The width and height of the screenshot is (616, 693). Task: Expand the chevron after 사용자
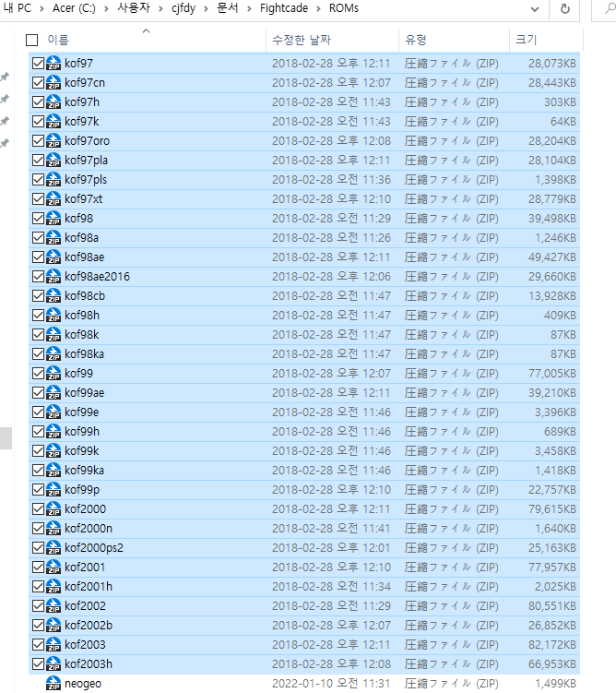[x=160, y=9]
